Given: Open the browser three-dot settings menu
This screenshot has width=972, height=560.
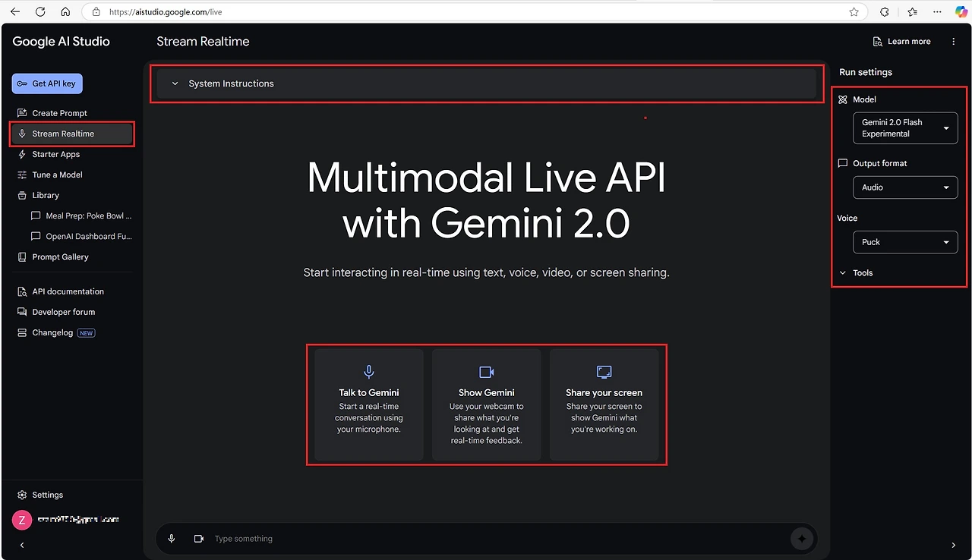Looking at the screenshot, I should coord(938,12).
